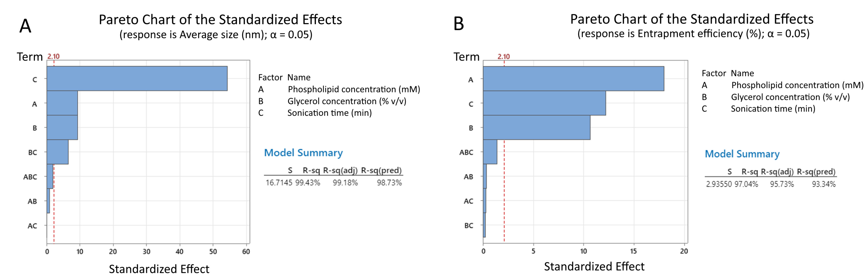The image size is (868, 280).
Task: Click the Model Summary heading beside chart A
Action: pyautogui.click(x=303, y=153)
